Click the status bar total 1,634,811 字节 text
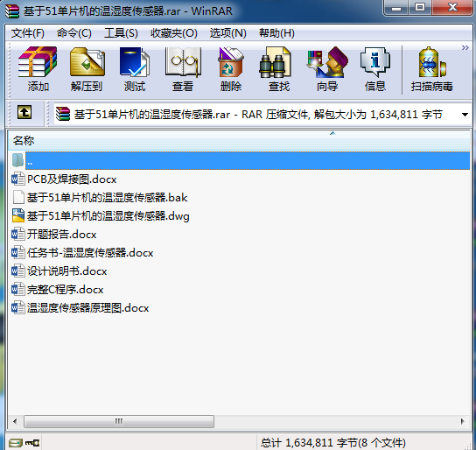Viewport: 476px width, 450px height. 333,443
